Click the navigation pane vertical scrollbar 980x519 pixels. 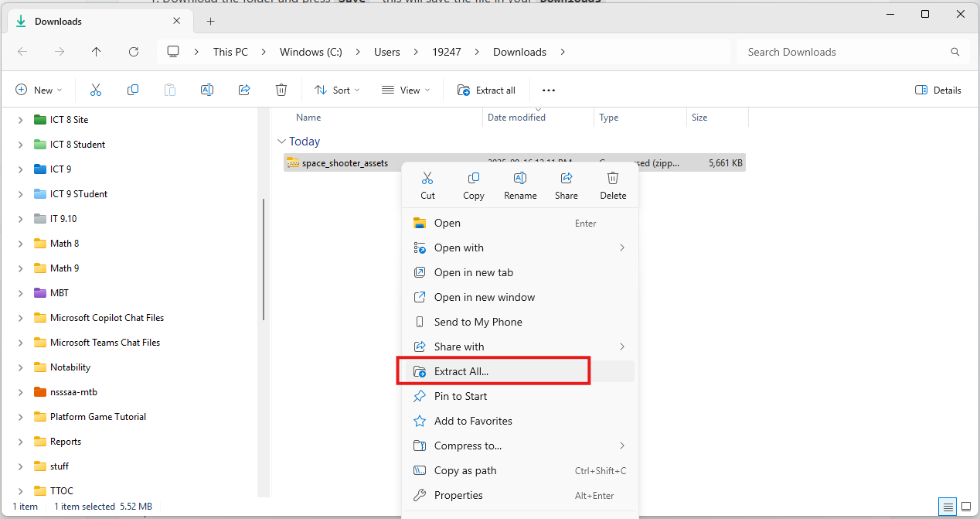click(x=264, y=259)
